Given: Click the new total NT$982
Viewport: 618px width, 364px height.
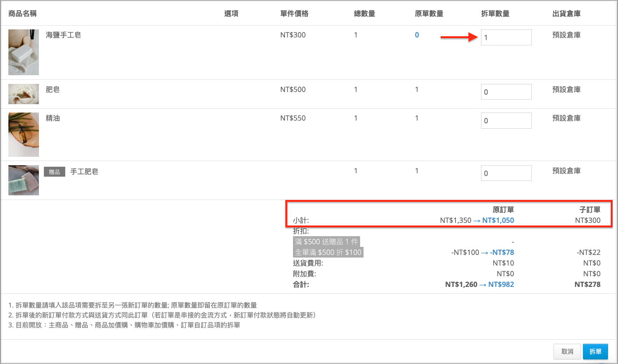Looking at the screenshot, I should tap(501, 284).
